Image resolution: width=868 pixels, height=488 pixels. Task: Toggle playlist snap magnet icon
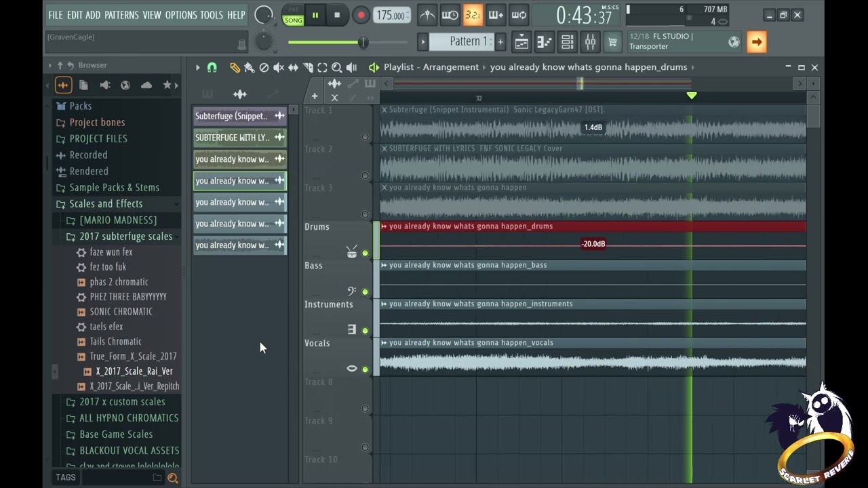pos(212,67)
